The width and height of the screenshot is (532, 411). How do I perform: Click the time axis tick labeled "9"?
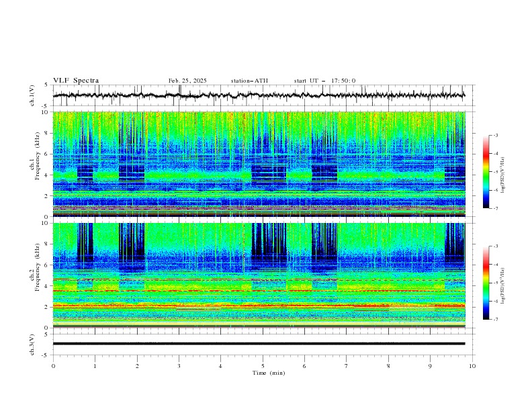pos(430,366)
